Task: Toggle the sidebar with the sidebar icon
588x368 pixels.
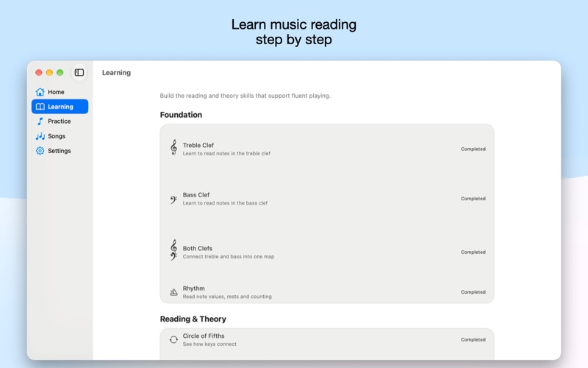Action: [x=79, y=72]
